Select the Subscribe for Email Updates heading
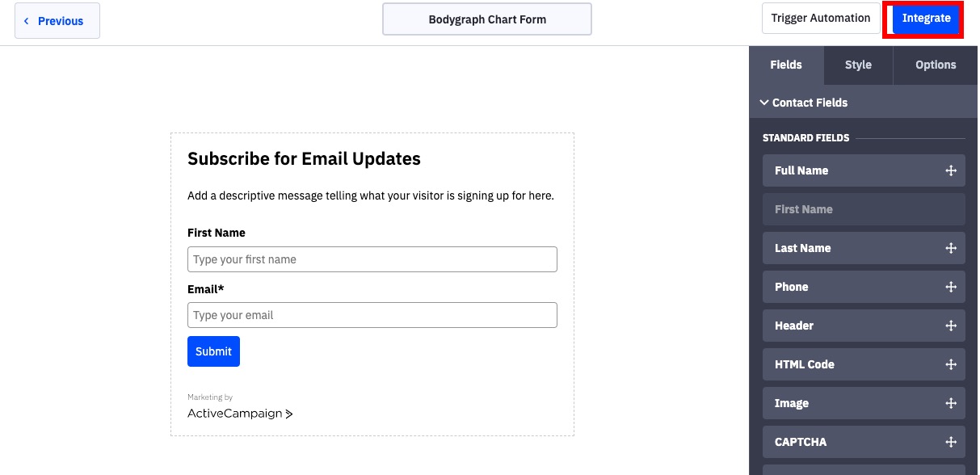This screenshot has width=980, height=475. (304, 158)
